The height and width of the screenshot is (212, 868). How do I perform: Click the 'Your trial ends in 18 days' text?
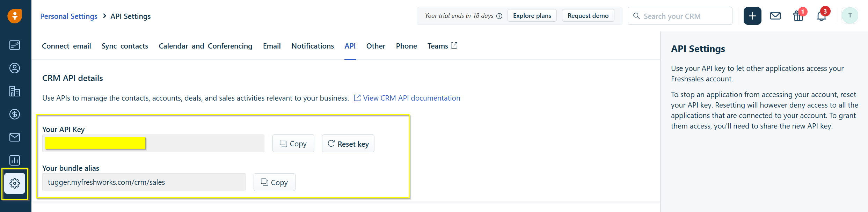pos(459,16)
